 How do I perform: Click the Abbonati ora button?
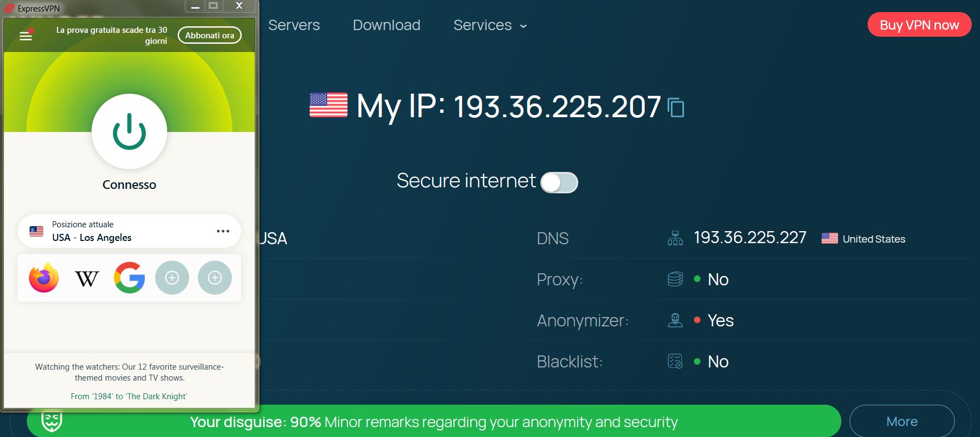pyautogui.click(x=209, y=35)
